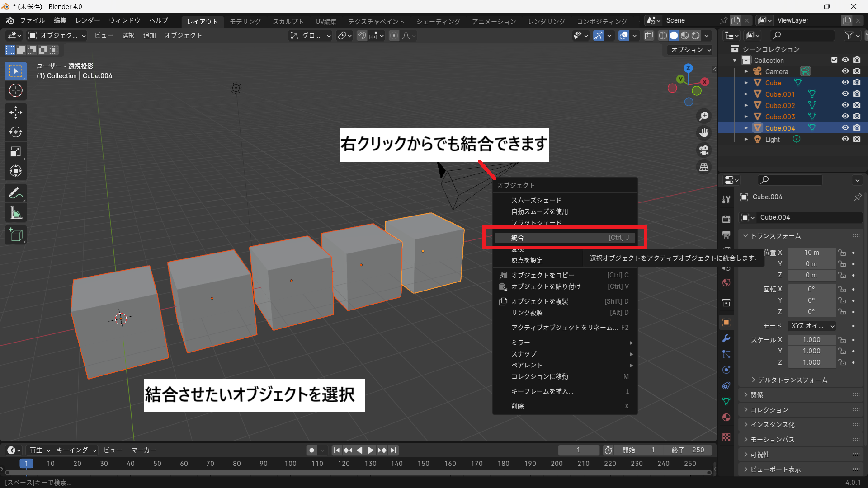Viewport: 868px width, 488px height.
Task: Select the 3D Cursor tool
Action: pos(16,90)
